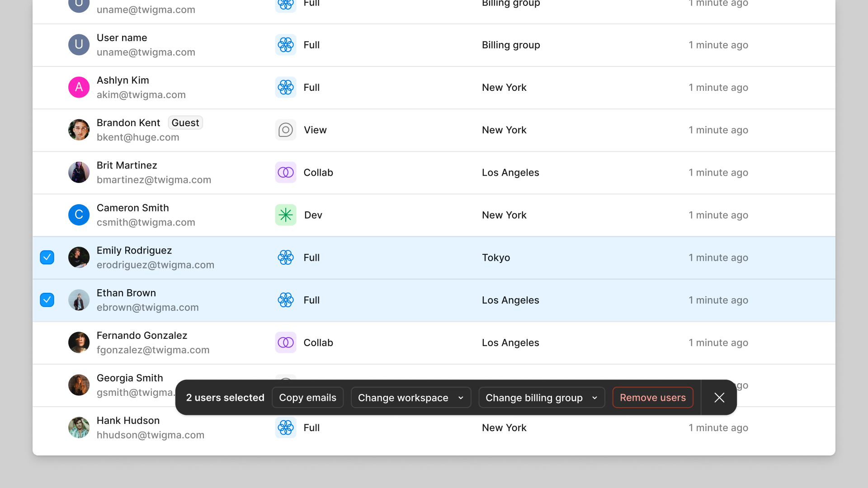Image resolution: width=868 pixels, height=488 pixels.
Task: Open Brit Martinez's profile photo
Action: point(79,173)
